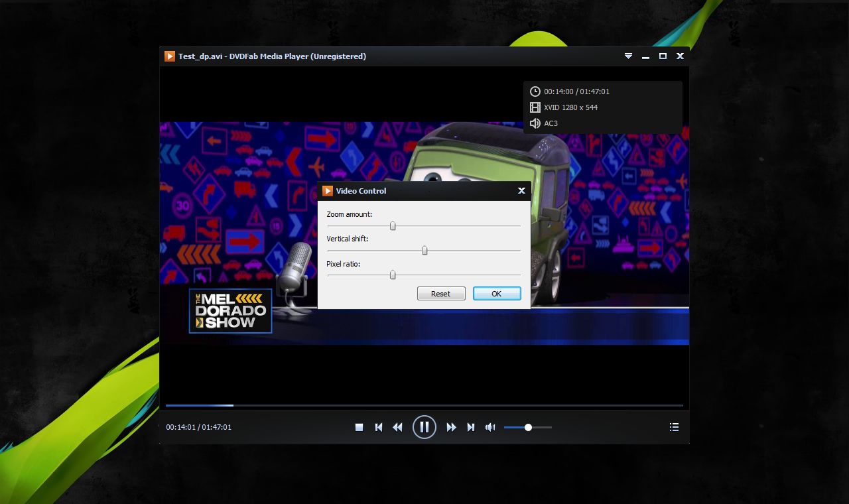Click the Vertical shift slider handle

click(x=424, y=251)
